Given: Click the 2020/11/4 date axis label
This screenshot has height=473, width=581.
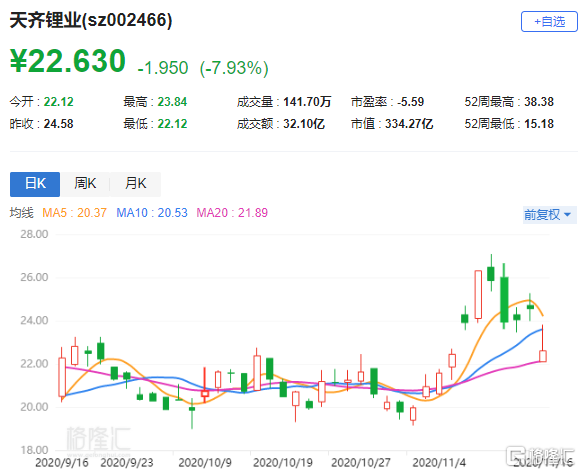Looking at the screenshot, I should 439,463.
